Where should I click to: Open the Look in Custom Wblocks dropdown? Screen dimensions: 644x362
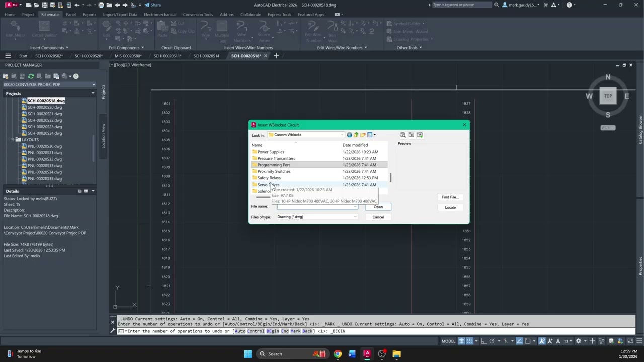[x=305, y=135]
